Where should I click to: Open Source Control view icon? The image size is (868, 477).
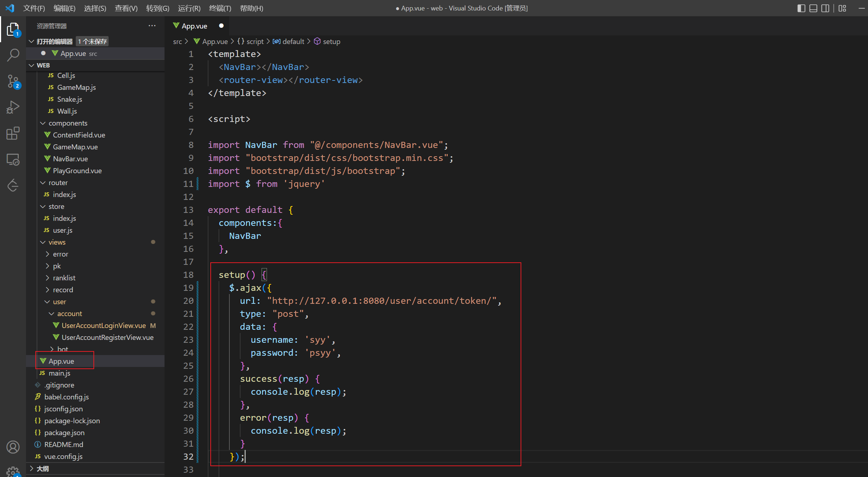click(x=13, y=81)
